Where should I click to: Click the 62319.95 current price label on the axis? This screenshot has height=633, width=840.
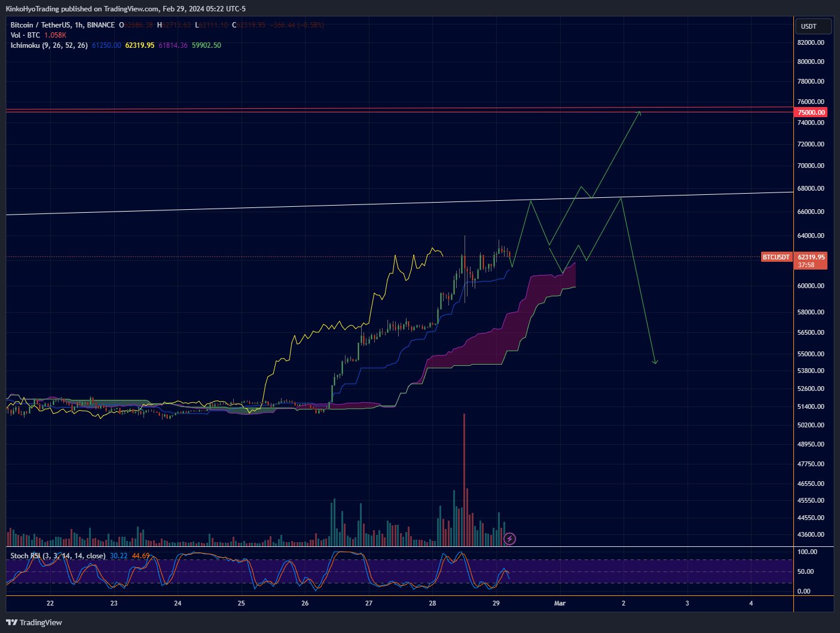pyautogui.click(x=811, y=257)
